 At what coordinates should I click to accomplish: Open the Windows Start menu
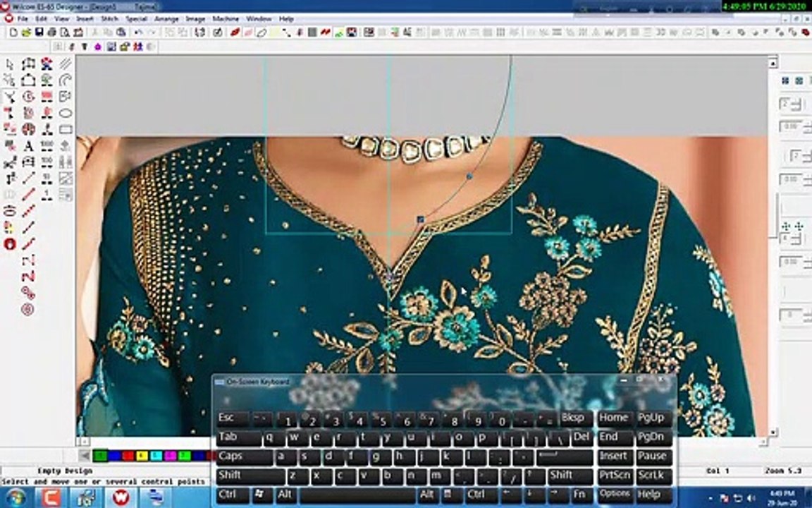[x=15, y=497]
